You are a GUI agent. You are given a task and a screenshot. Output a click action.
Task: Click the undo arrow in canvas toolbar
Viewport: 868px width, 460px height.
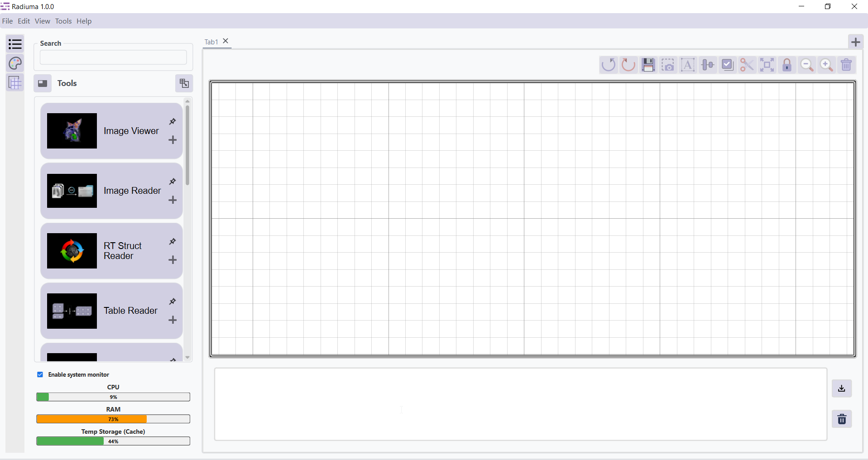(x=609, y=65)
